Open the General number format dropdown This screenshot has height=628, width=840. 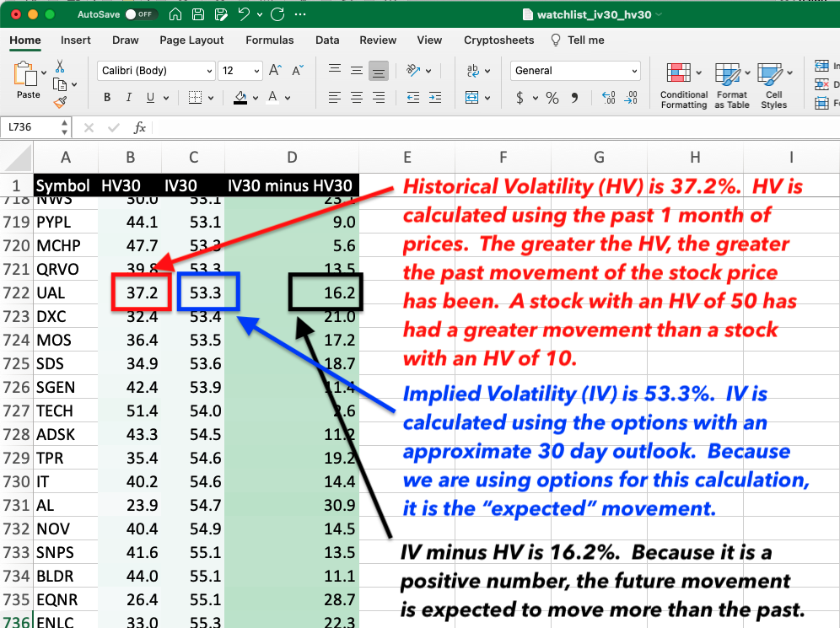click(575, 71)
